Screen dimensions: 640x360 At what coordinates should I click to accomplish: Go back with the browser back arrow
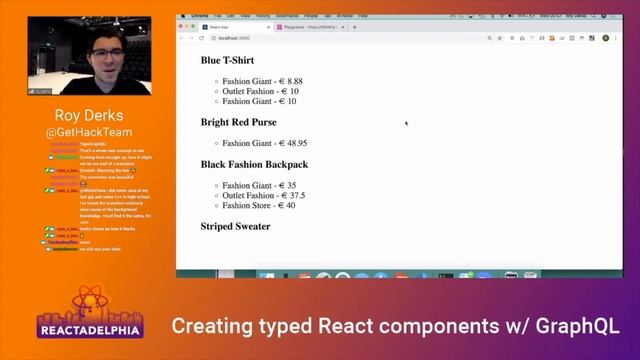click(182, 38)
